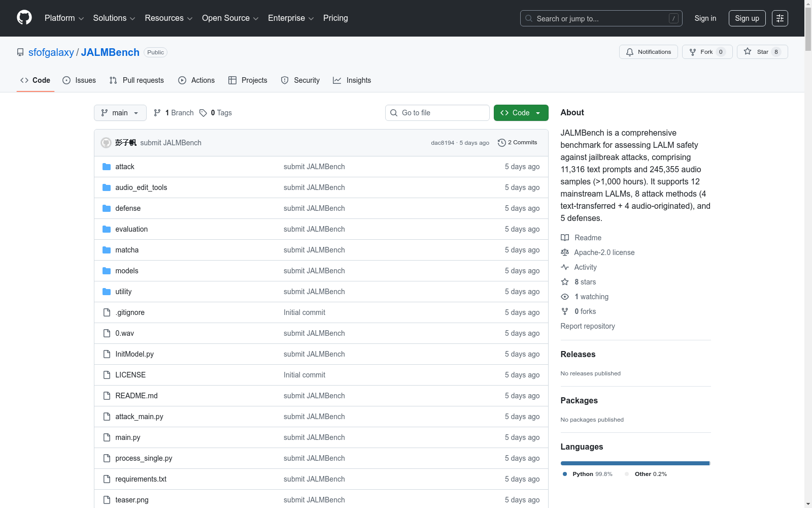This screenshot has height=508, width=812.
Task: Open commit history clock icon
Action: pyautogui.click(x=502, y=143)
